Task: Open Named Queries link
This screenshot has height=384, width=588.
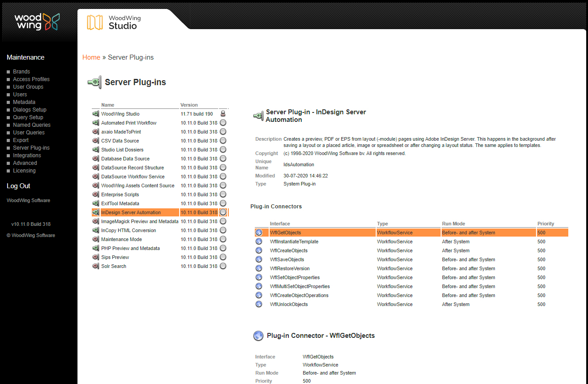Action: tap(32, 125)
